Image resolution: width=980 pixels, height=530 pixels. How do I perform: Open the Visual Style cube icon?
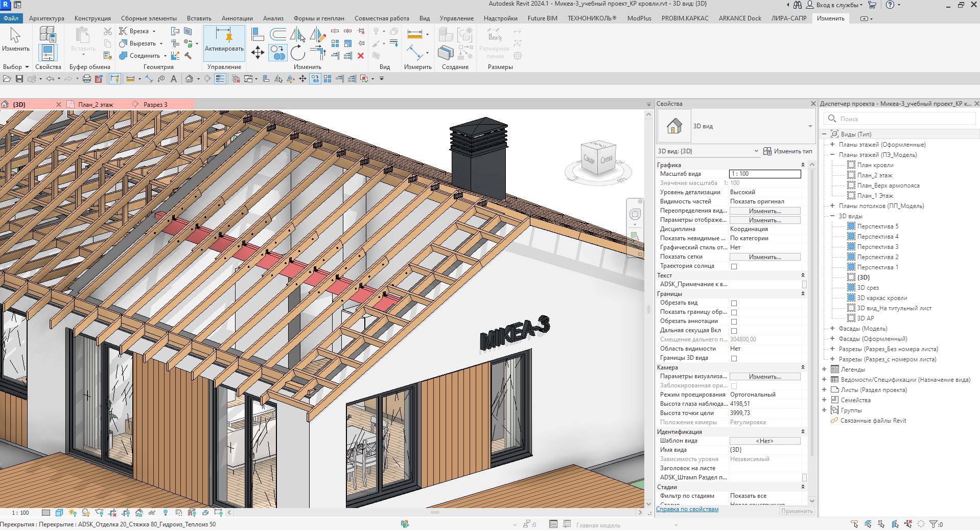tap(59, 513)
